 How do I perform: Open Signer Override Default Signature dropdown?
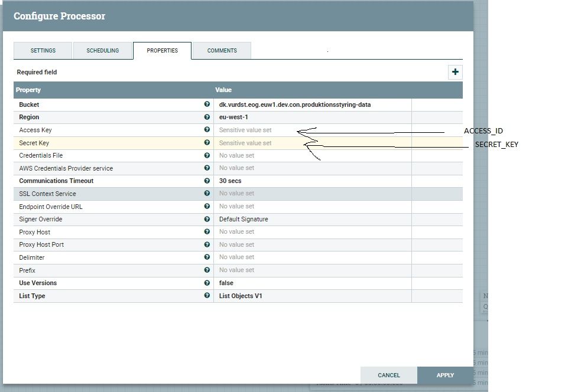click(x=312, y=220)
